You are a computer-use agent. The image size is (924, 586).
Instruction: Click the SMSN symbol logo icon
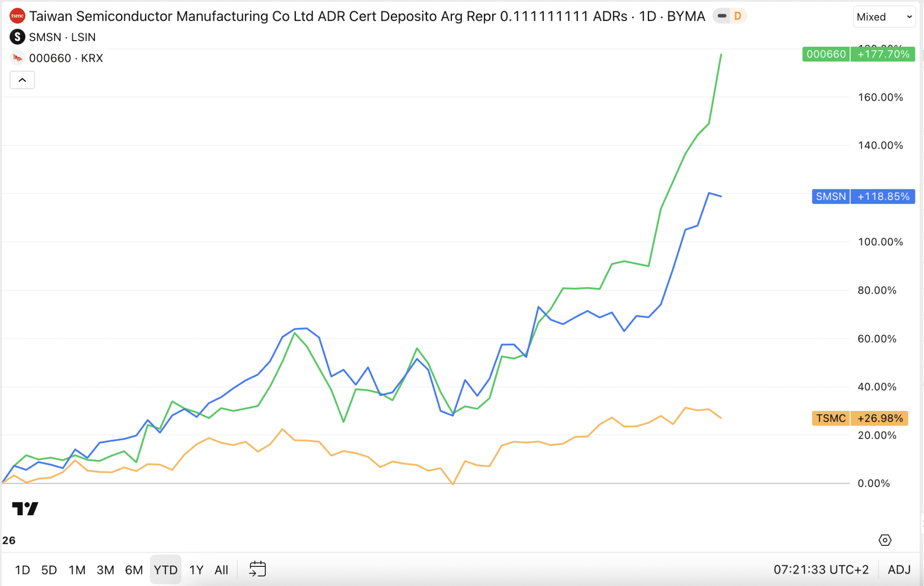17,37
